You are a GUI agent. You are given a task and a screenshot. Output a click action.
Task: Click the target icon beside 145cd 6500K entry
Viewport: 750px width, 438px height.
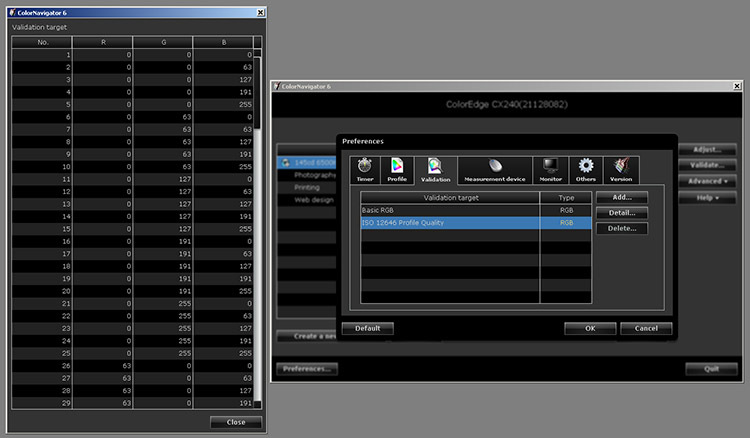tap(286, 163)
